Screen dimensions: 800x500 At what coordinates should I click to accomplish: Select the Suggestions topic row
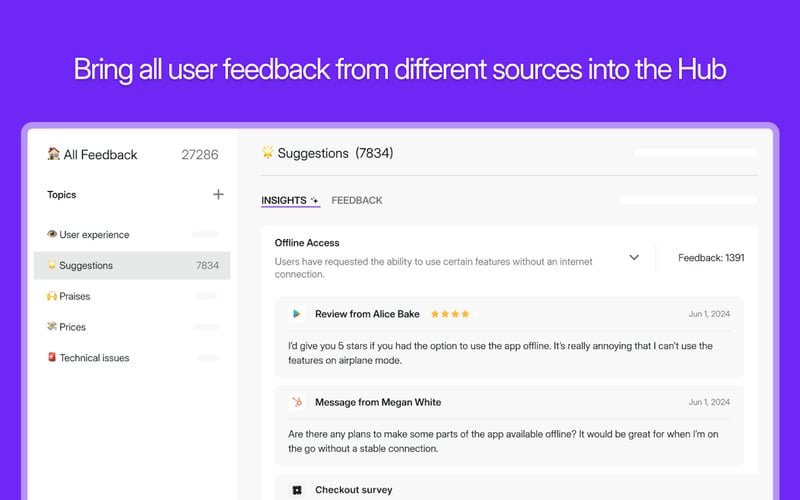[x=132, y=265]
